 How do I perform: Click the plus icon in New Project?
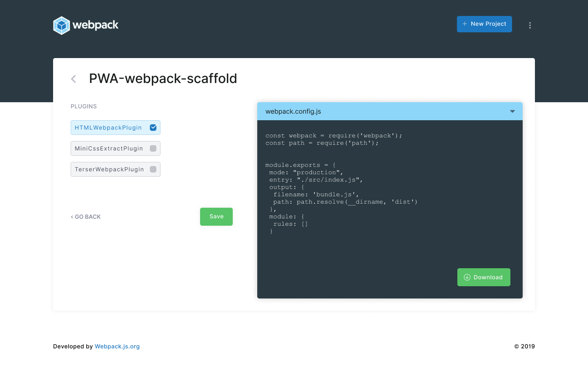pos(465,24)
